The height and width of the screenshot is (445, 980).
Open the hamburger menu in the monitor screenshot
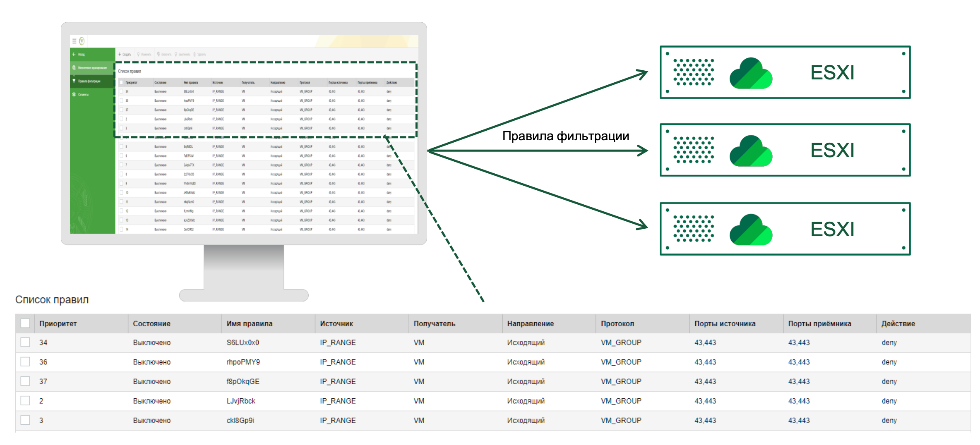(74, 41)
